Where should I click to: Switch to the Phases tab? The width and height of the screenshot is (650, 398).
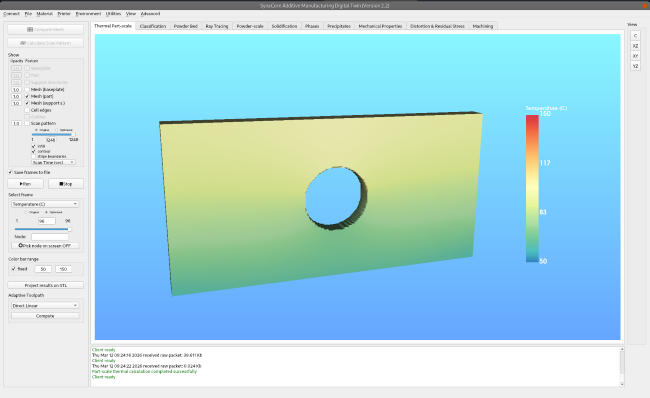pos(312,26)
